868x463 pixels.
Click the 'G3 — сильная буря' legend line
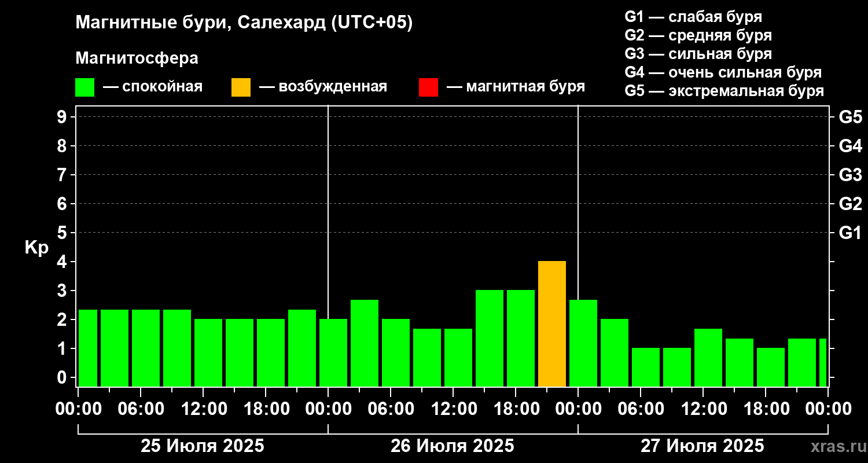click(x=698, y=54)
